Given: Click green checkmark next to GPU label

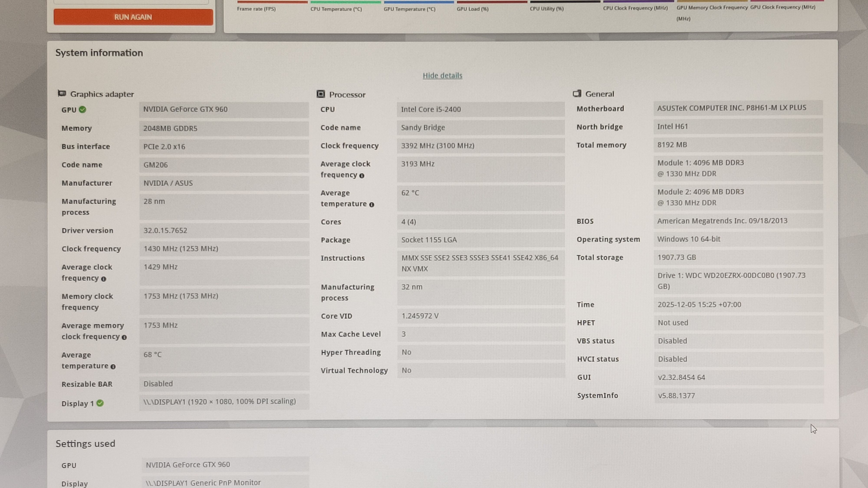Looking at the screenshot, I should coord(82,110).
